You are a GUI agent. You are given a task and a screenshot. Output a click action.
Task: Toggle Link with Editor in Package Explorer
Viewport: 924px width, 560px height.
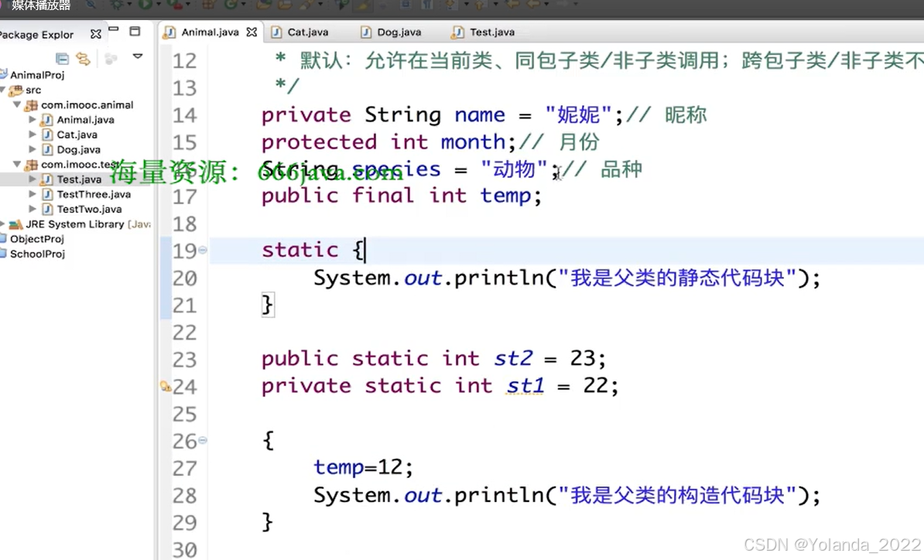83,58
